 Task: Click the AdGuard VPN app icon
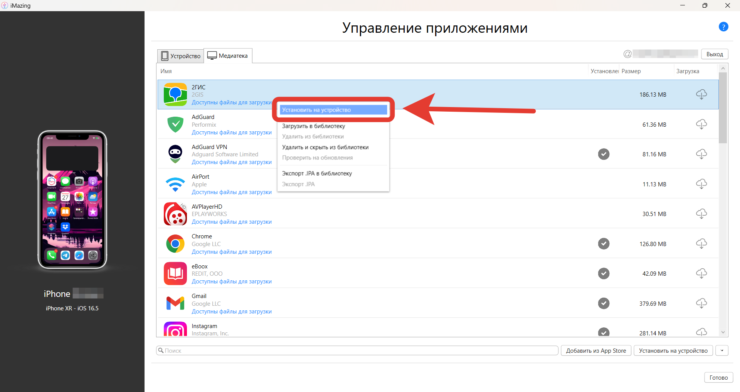pos(175,154)
